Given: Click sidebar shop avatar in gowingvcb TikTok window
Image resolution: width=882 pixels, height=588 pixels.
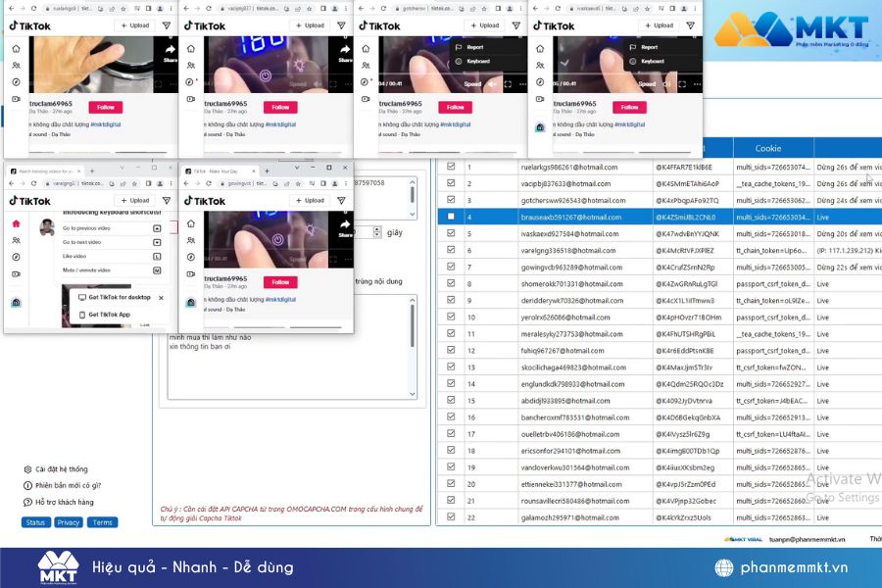Looking at the screenshot, I should click(191, 303).
